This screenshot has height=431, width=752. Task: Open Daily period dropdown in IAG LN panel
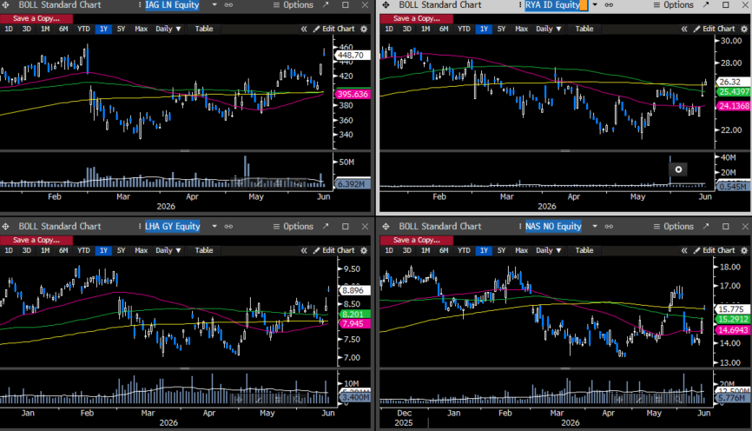[168, 29]
